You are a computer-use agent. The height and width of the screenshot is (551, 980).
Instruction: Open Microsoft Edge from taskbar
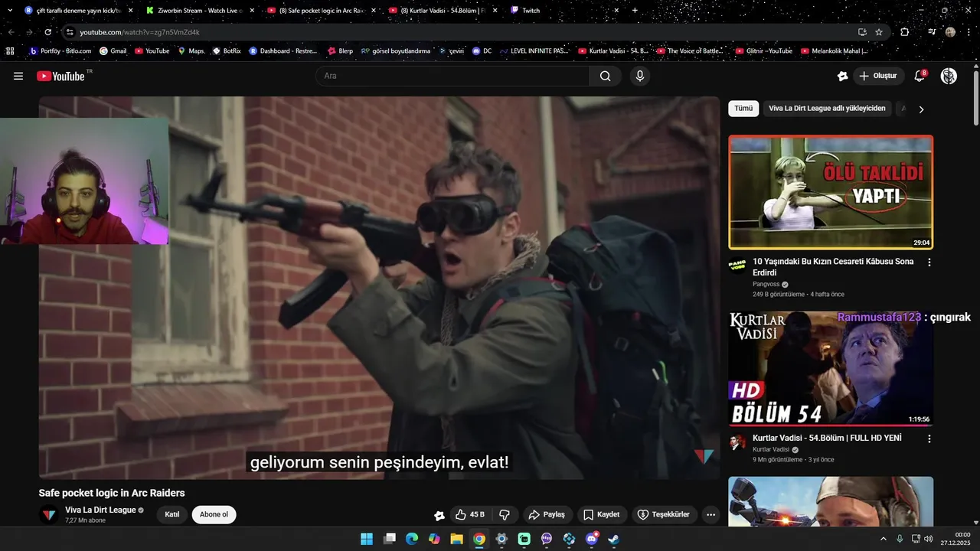pos(412,539)
